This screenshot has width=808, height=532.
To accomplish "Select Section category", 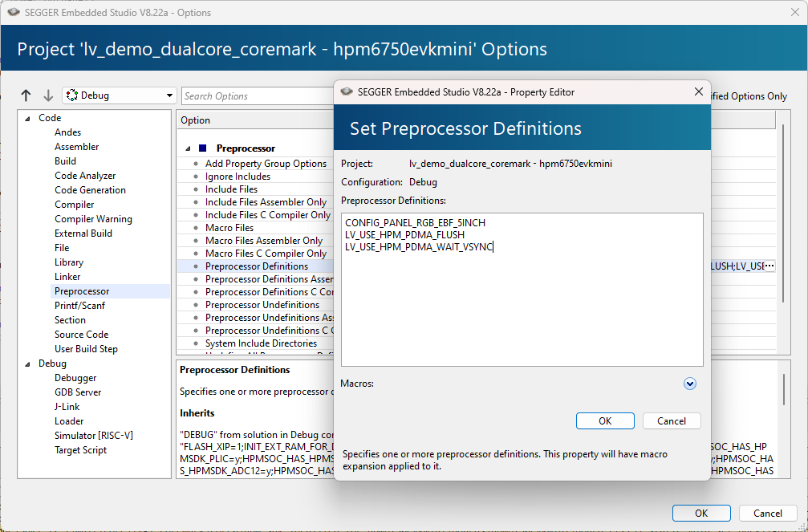I will [x=70, y=320].
